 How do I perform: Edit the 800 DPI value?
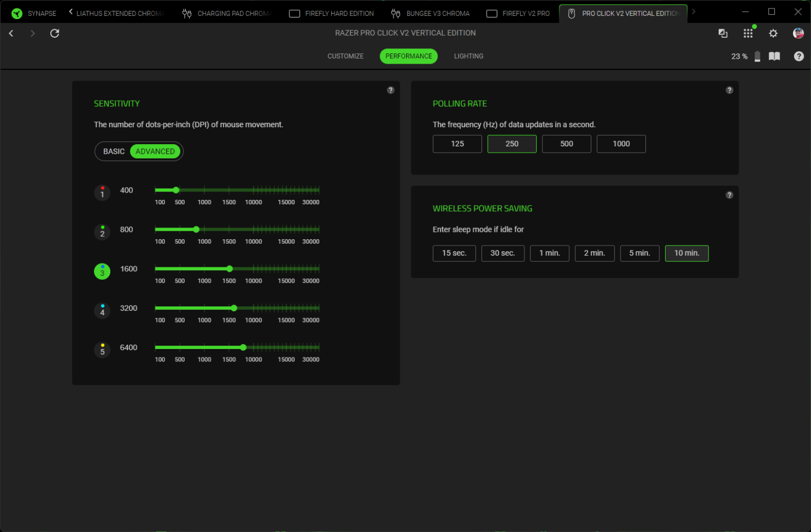127,230
